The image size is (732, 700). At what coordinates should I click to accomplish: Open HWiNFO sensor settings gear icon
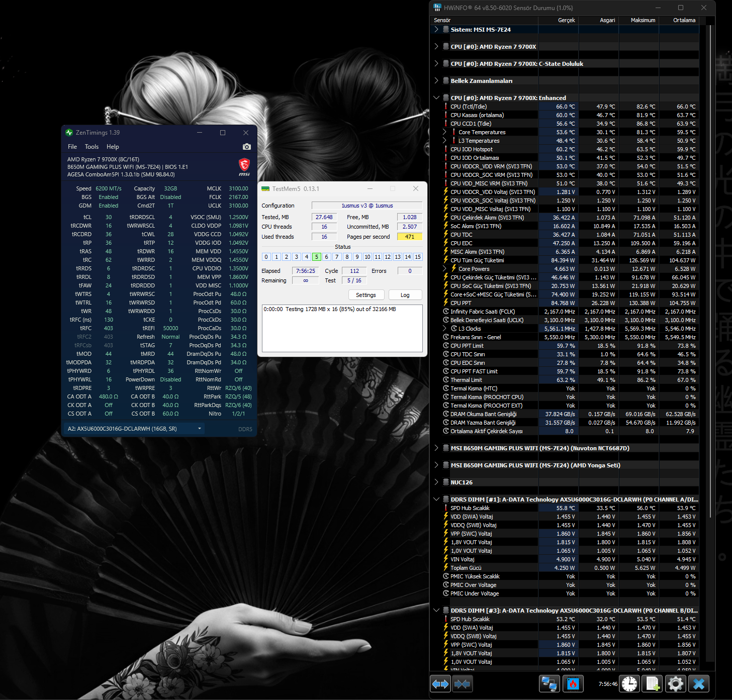(676, 684)
